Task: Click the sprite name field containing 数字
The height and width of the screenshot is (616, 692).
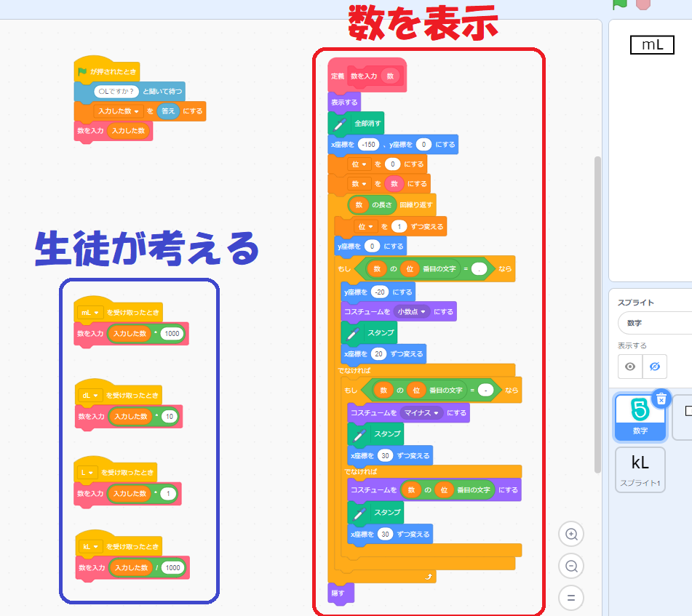Action: tap(654, 323)
